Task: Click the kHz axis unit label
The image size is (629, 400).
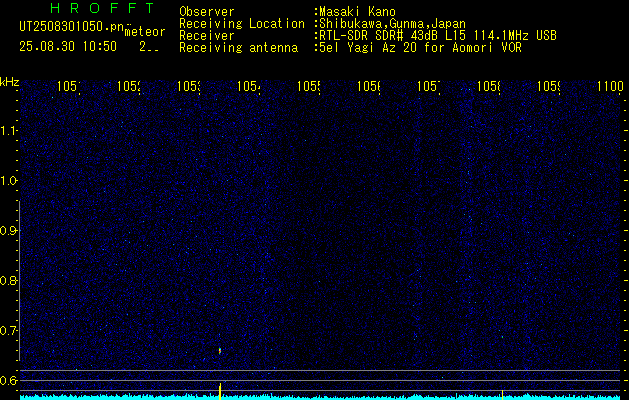Action: pyautogui.click(x=10, y=83)
